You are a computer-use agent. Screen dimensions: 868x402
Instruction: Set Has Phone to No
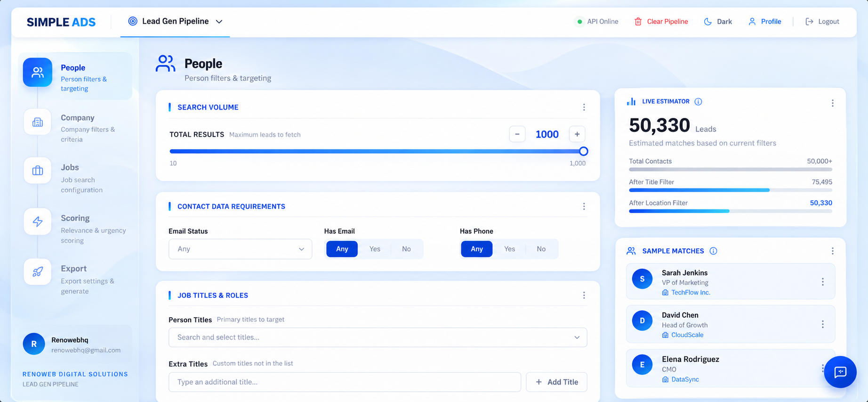[541, 249]
